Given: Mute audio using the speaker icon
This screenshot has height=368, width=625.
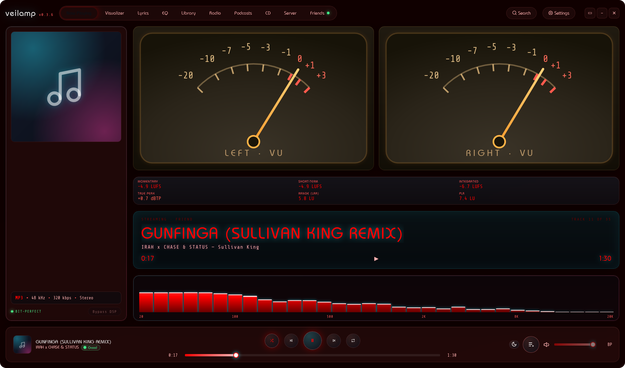Looking at the screenshot, I should coord(546,344).
